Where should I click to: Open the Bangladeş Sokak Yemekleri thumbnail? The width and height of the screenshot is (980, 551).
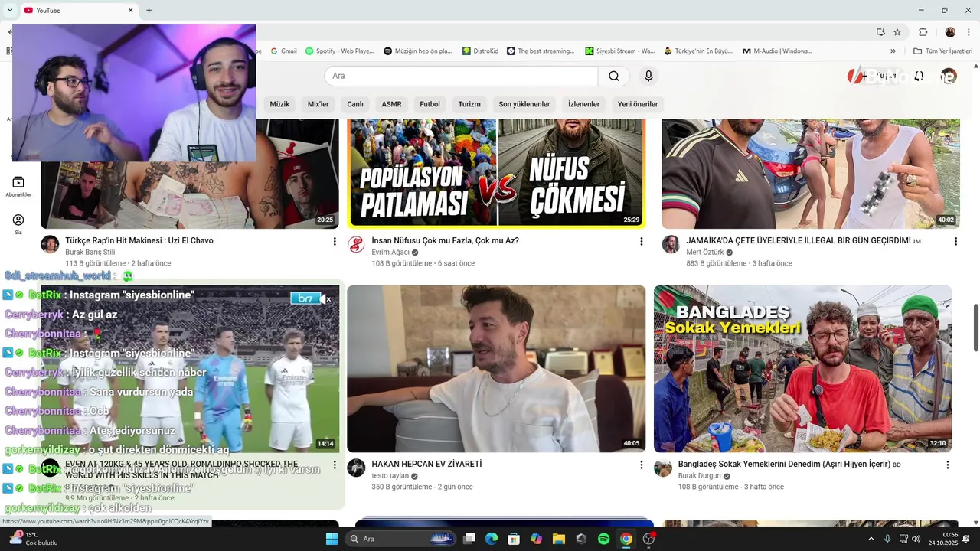click(802, 369)
